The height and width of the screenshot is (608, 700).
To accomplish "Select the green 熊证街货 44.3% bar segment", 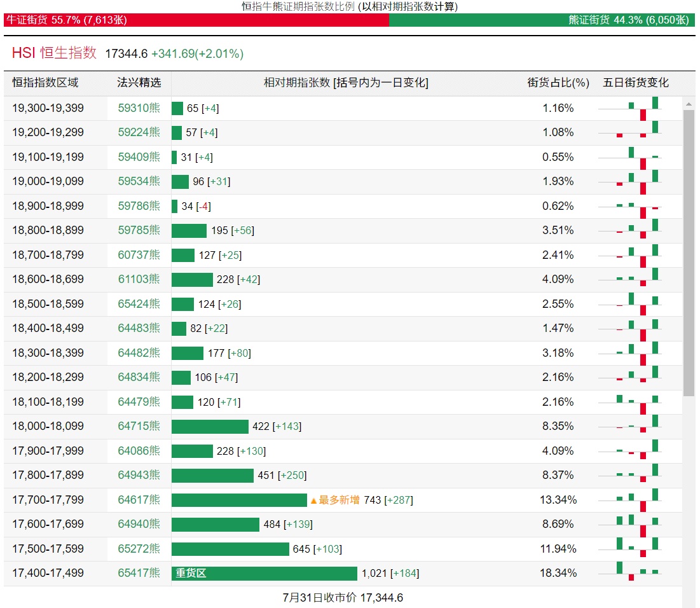I will click(540, 20).
